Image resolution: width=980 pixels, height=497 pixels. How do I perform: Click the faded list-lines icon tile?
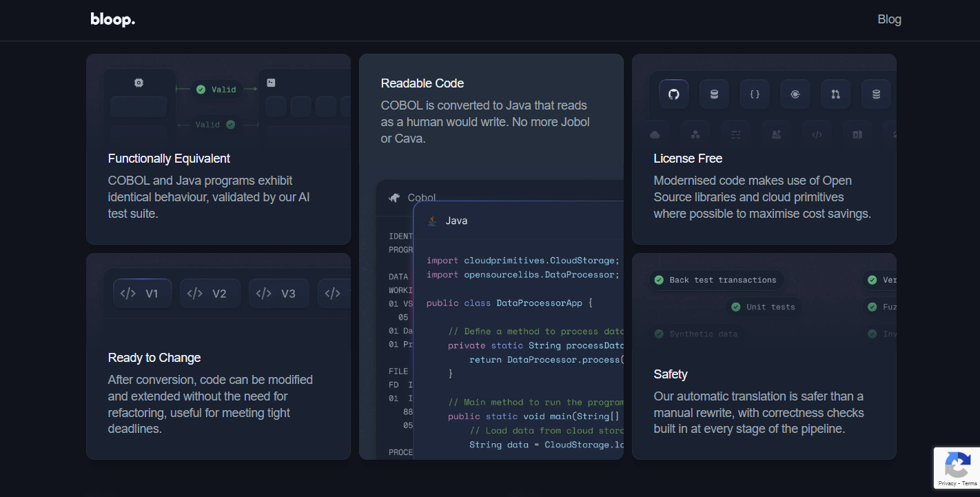pyautogui.click(x=736, y=134)
